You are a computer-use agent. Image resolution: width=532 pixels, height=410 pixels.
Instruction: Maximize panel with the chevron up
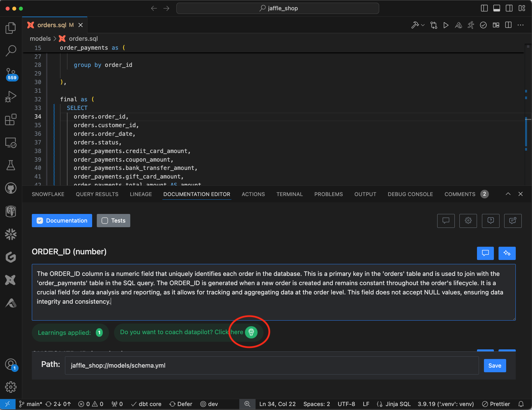[x=508, y=194]
